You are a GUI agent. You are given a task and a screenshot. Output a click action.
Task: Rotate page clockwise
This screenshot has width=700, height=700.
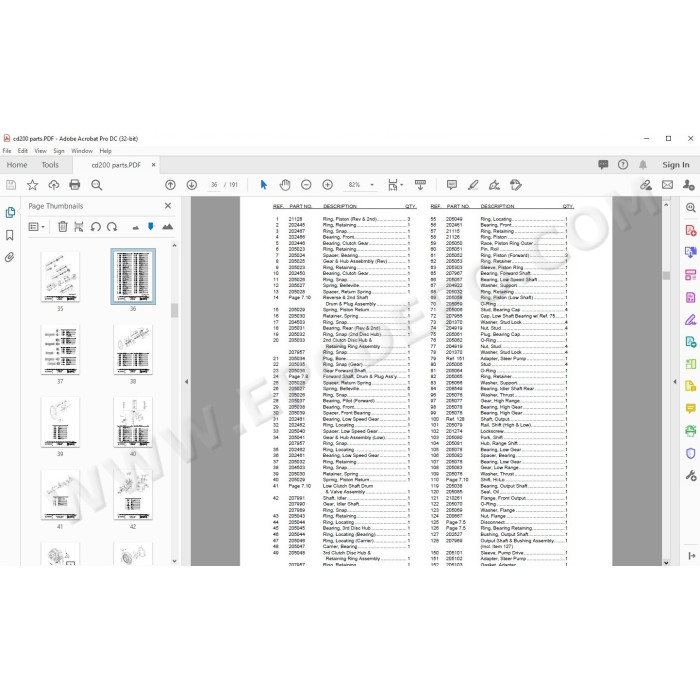[112, 227]
